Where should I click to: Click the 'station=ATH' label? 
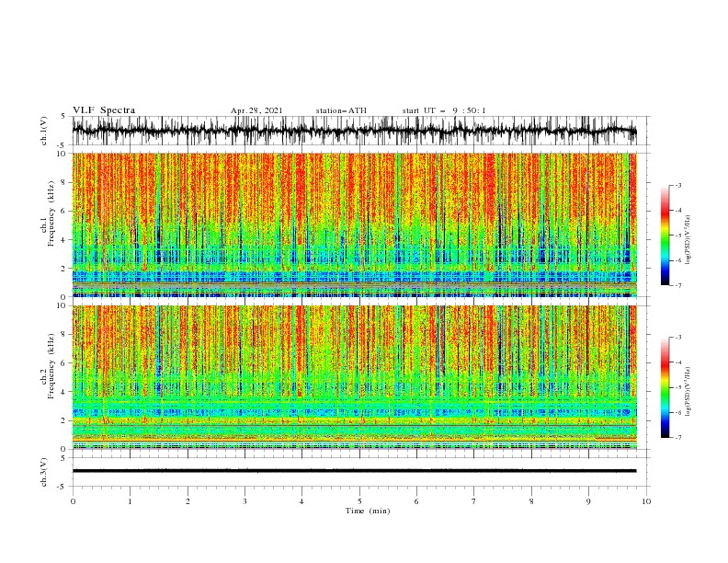click(341, 110)
